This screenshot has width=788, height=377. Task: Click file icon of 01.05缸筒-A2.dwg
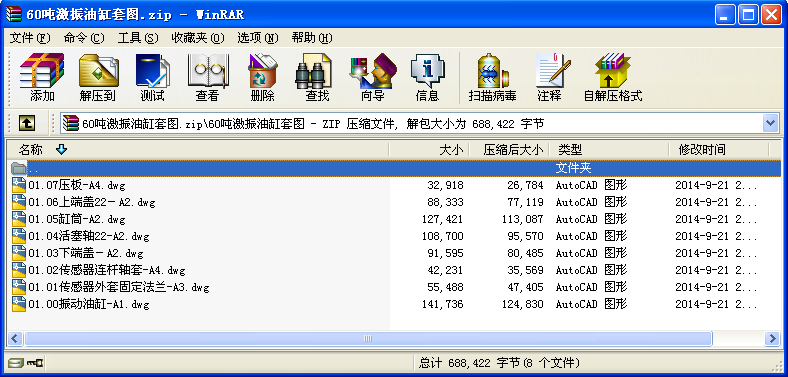click(19, 219)
